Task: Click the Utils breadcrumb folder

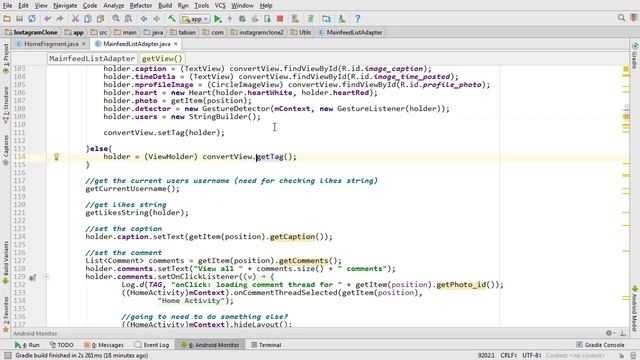Action: tap(301, 32)
